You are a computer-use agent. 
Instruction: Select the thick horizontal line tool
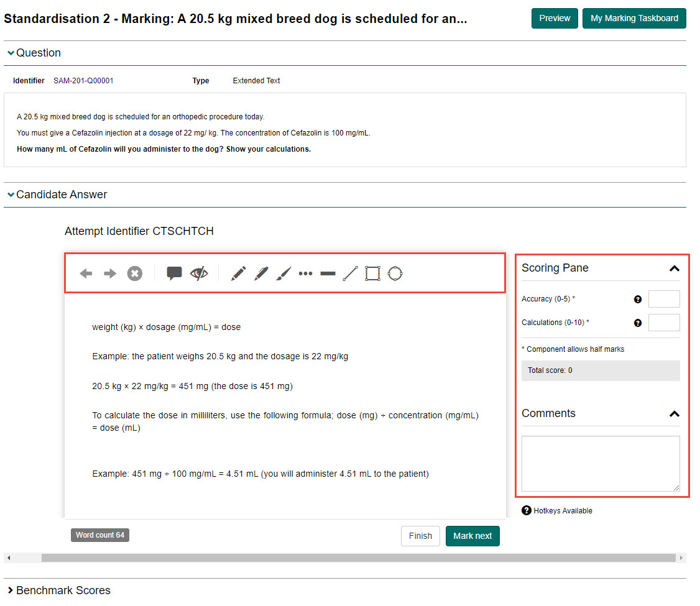(x=328, y=273)
